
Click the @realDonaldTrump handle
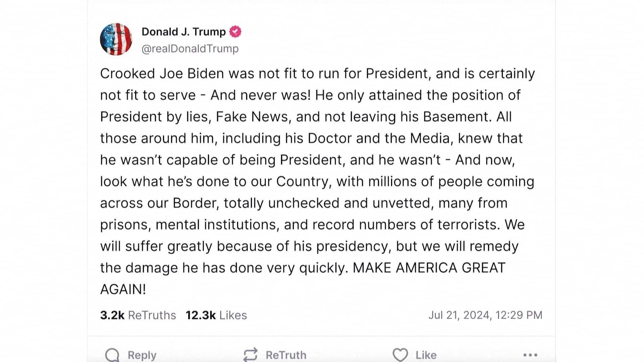pos(190,49)
